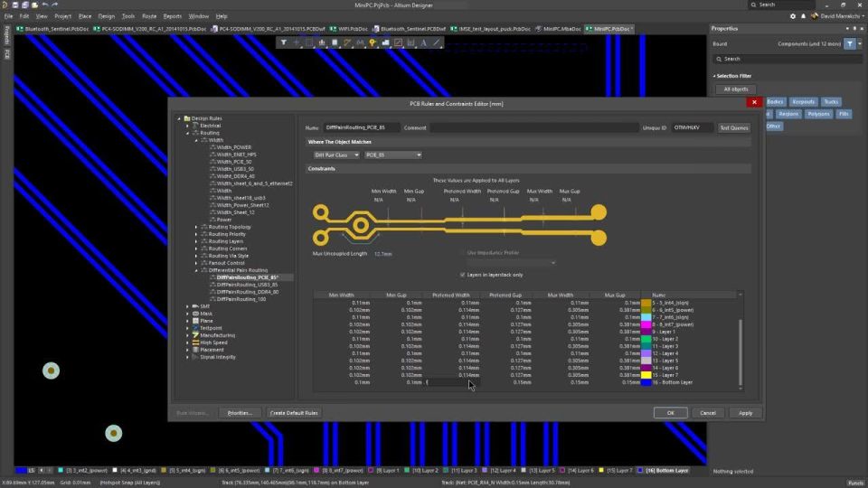The height and width of the screenshot is (488, 868).
Task: Expand the Routing Via Style node
Action: (196, 256)
